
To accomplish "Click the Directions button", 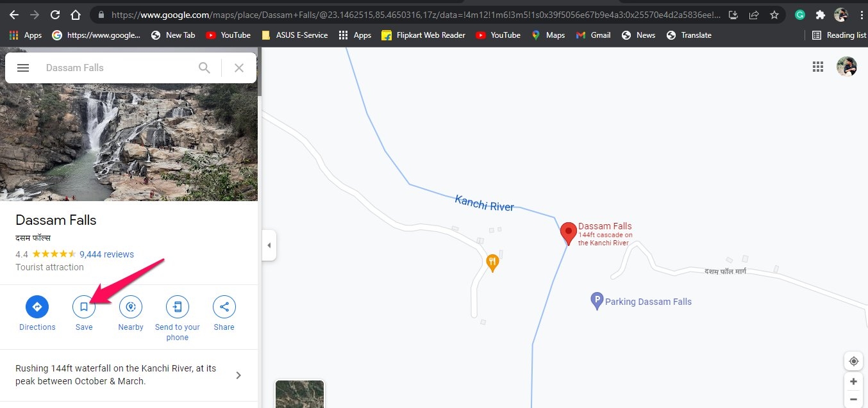I will pos(37,307).
